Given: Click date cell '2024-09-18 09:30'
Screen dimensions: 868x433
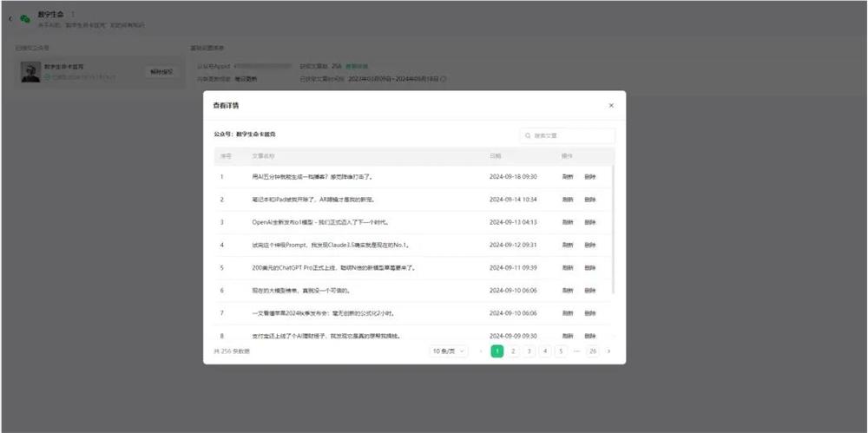Looking at the screenshot, I should (513, 177).
